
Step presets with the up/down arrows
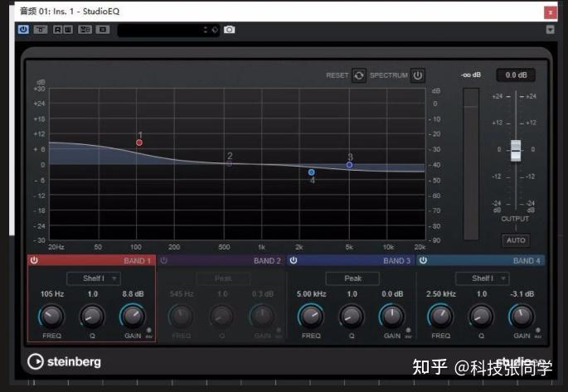pos(206,30)
